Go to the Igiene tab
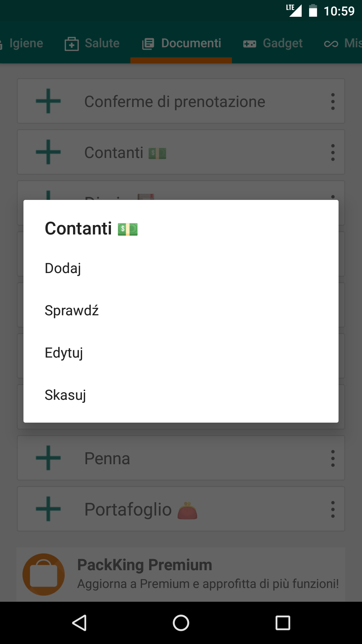This screenshot has height=644, width=362. point(23,43)
